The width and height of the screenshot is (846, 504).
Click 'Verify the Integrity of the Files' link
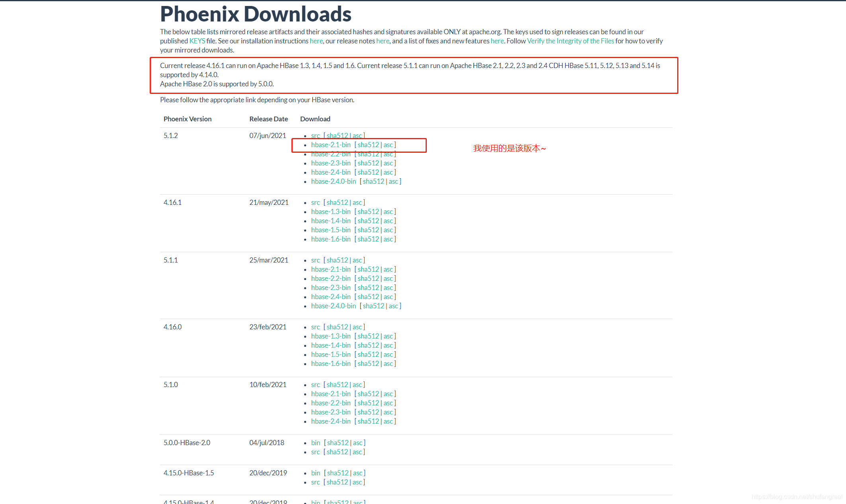570,41
